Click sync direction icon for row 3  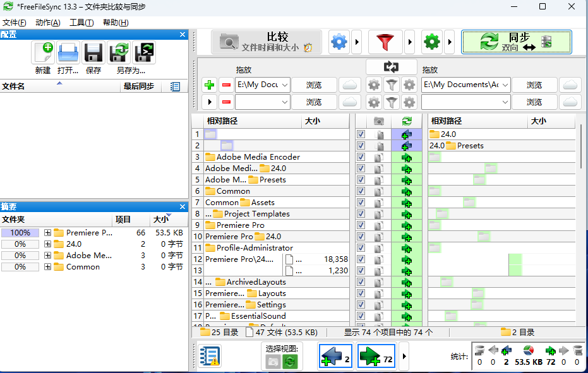407,157
